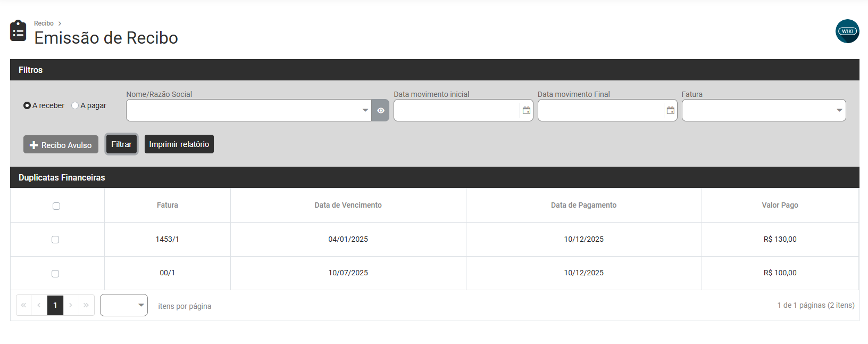The width and height of the screenshot is (868, 344).
Task: Open the Wiki help icon
Action: point(847,31)
